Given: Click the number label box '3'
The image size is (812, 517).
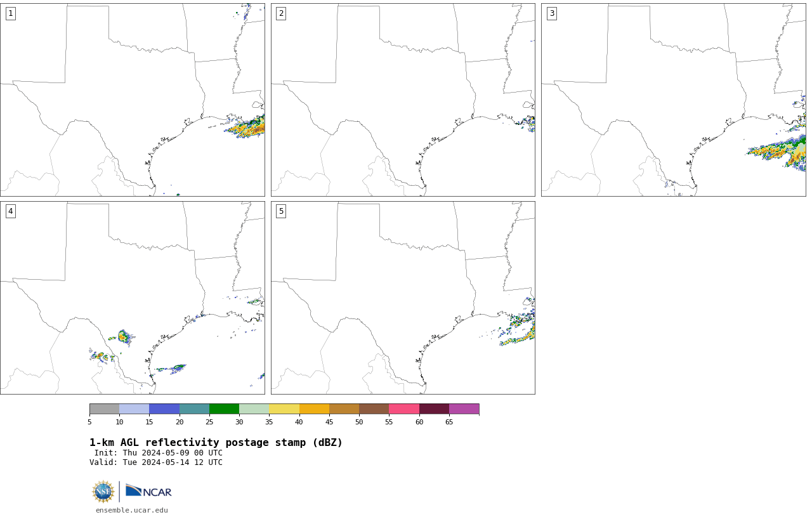Looking at the screenshot, I should pos(551,13).
